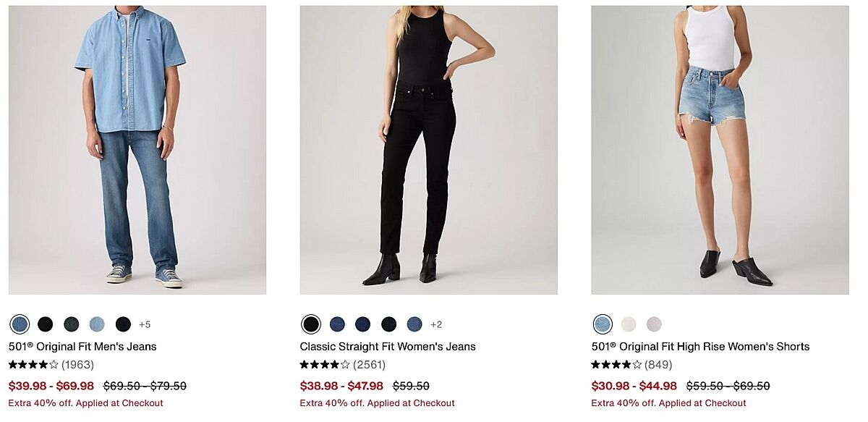Open the 501 Original Fit High Rise Women's Shorts link

coord(700,347)
